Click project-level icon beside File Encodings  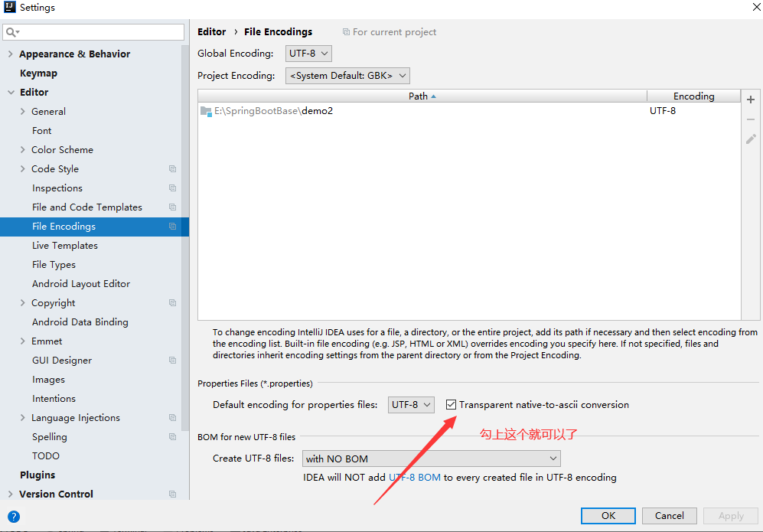pos(172,227)
